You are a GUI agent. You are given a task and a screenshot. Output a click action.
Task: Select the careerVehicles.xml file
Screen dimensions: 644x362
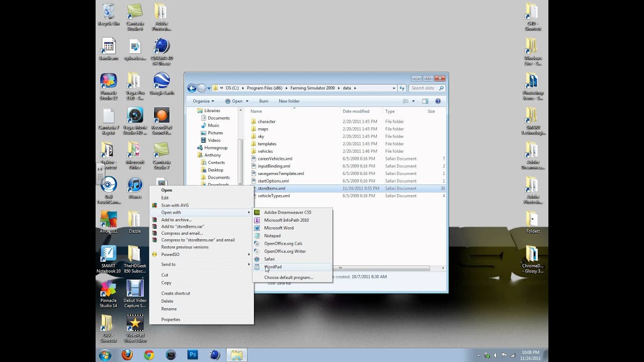coord(347,158)
